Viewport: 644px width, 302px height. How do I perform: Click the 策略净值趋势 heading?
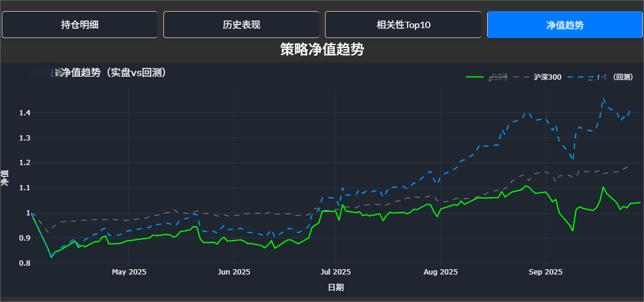click(x=322, y=50)
